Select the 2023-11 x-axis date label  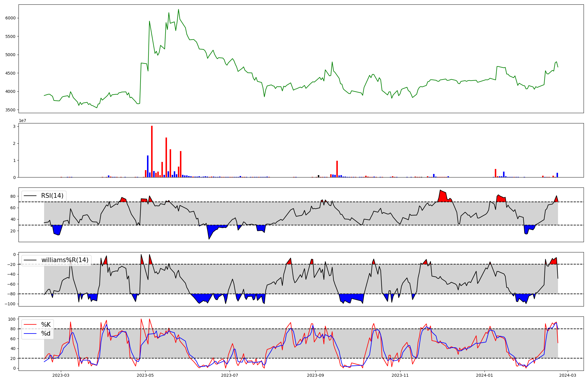pyautogui.click(x=400, y=375)
